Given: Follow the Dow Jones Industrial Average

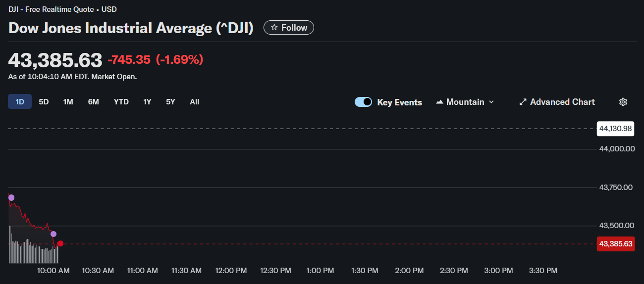Looking at the screenshot, I should click(289, 28).
